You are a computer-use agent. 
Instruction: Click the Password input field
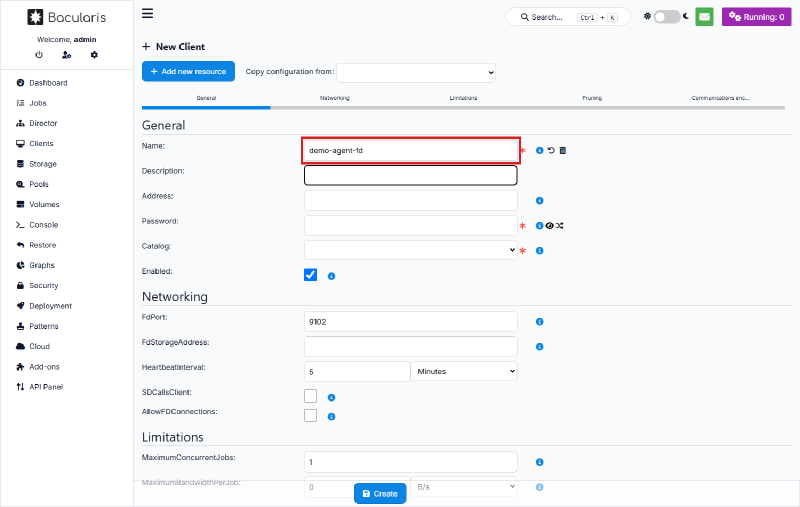click(x=411, y=225)
